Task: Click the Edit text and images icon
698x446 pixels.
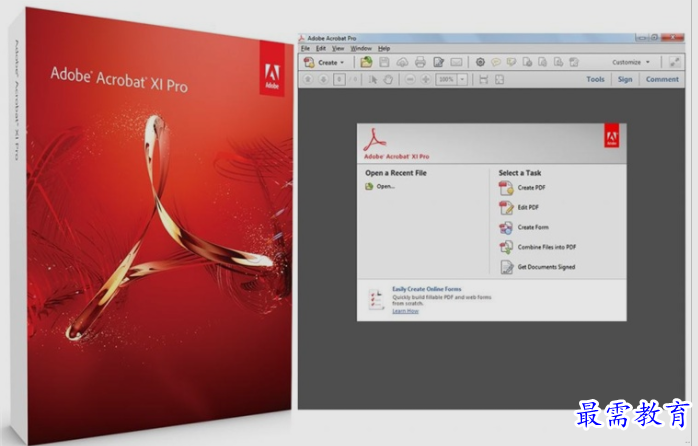Action: [438, 62]
